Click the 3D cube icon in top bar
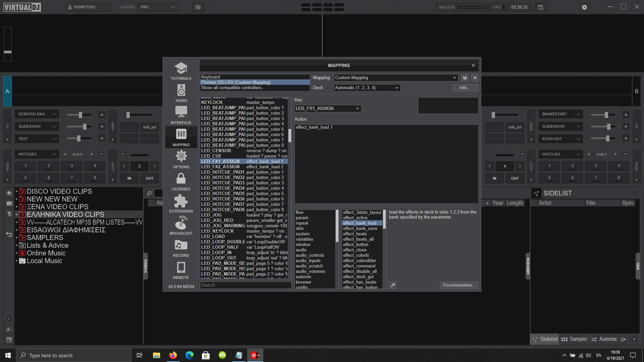644x362 pixels. [198, 7]
